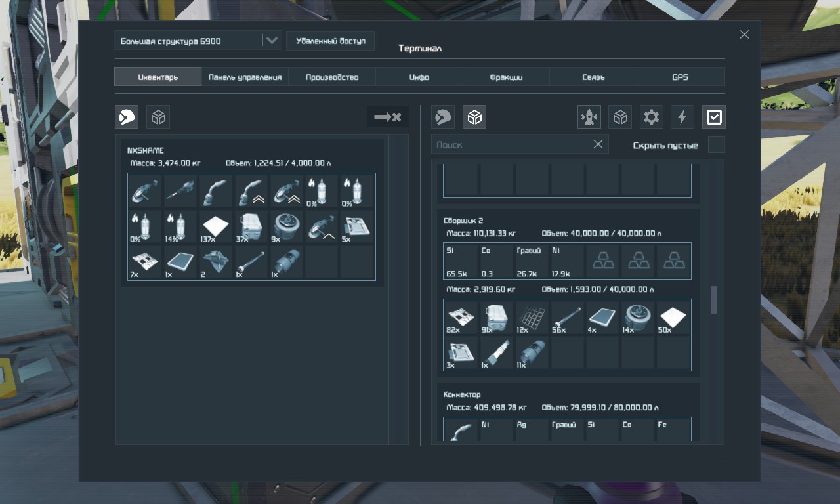
Task: Show ship filter with rocket icon
Action: coord(589,117)
